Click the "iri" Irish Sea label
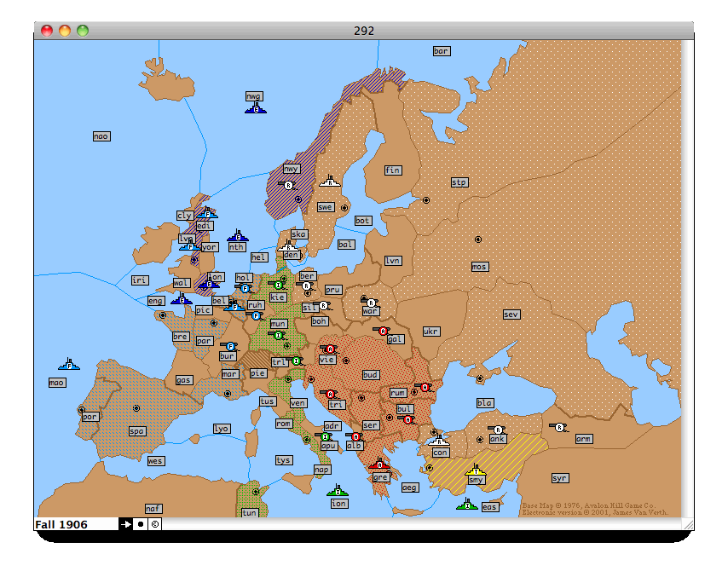728x577 pixels. click(140, 280)
